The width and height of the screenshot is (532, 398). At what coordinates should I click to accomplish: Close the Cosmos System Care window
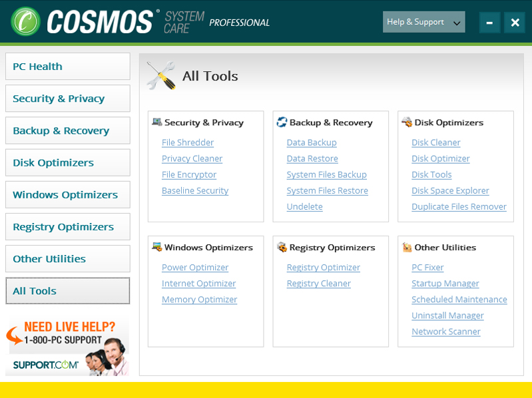click(x=515, y=23)
